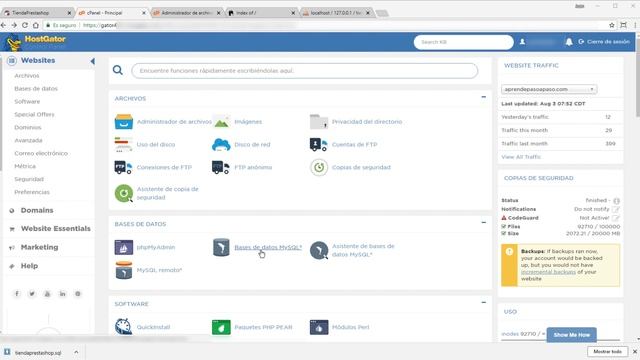Open Bases de datos MySQL icon

(x=221, y=247)
